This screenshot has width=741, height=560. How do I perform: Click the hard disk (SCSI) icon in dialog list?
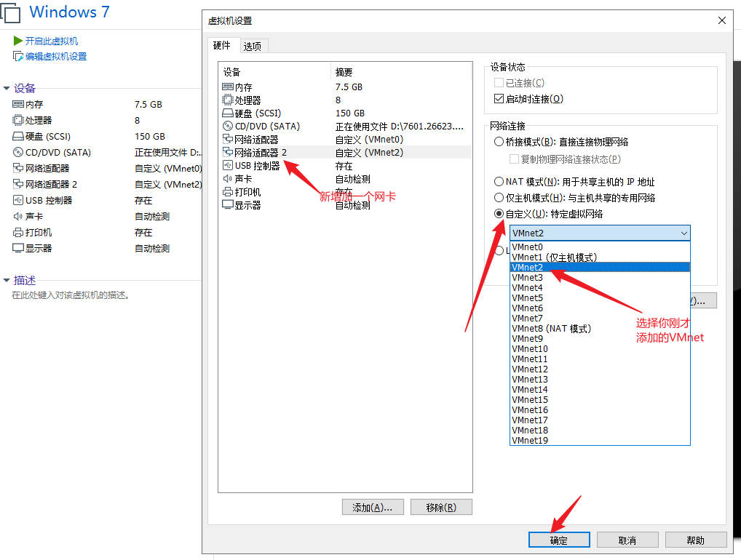tap(227, 113)
